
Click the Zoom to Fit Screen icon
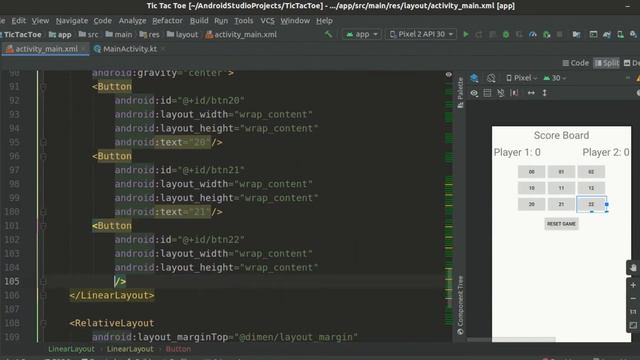633,325
